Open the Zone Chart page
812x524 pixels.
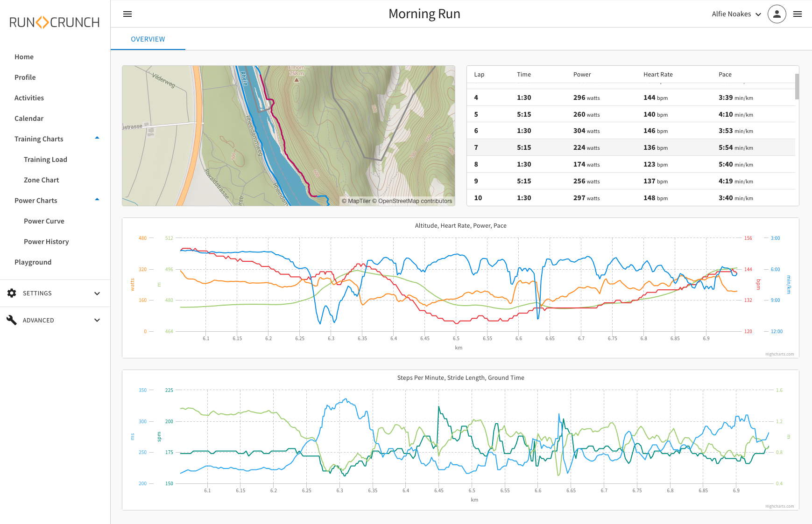tap(42, 180)
